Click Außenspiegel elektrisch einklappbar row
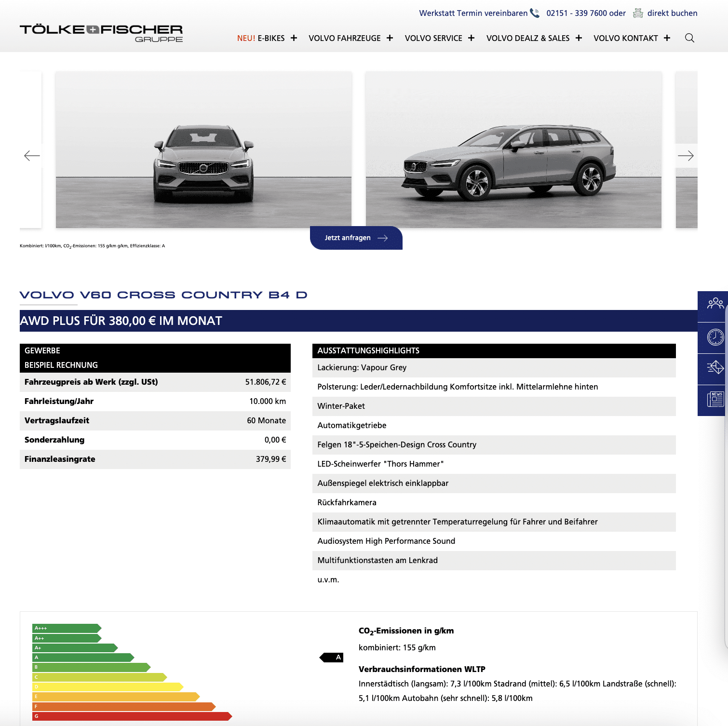 coord(494,484)
